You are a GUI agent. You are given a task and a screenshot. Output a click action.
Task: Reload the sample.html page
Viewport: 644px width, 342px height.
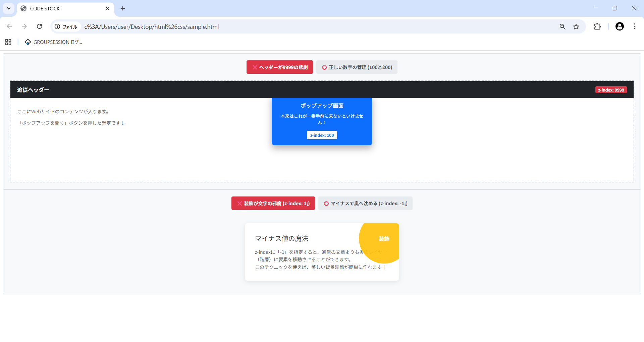point(39,26)
